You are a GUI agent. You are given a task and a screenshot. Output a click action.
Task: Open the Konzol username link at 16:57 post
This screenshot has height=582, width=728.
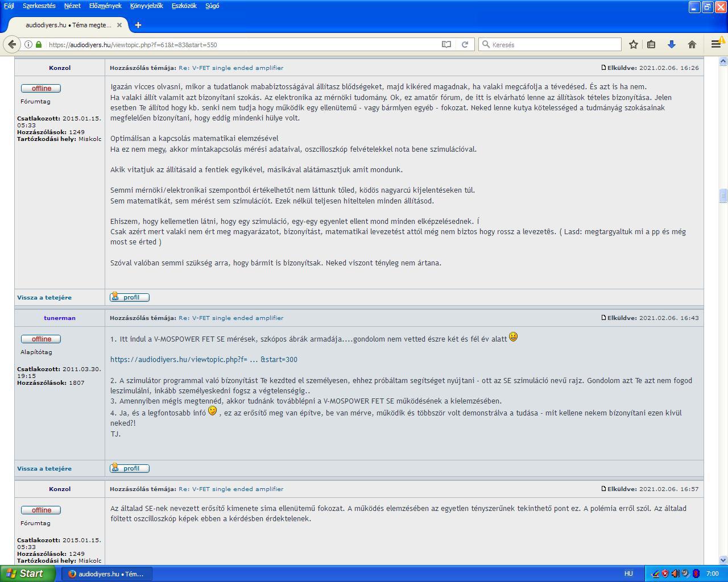[x=60, y=489]
